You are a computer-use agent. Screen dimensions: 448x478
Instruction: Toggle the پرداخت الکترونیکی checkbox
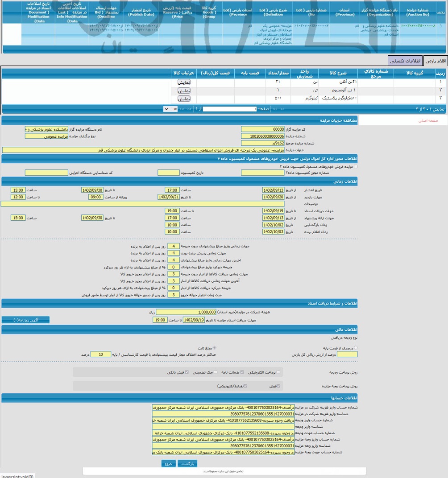click(x=278, y=372)
